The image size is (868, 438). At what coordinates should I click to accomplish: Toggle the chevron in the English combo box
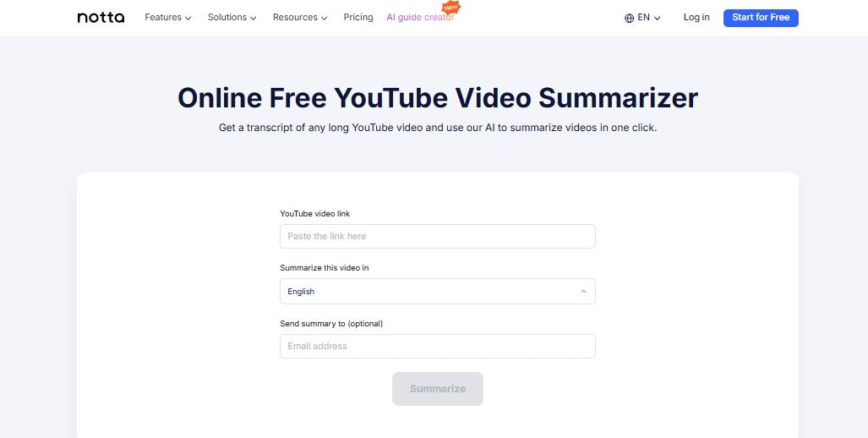tap(583, 291)
